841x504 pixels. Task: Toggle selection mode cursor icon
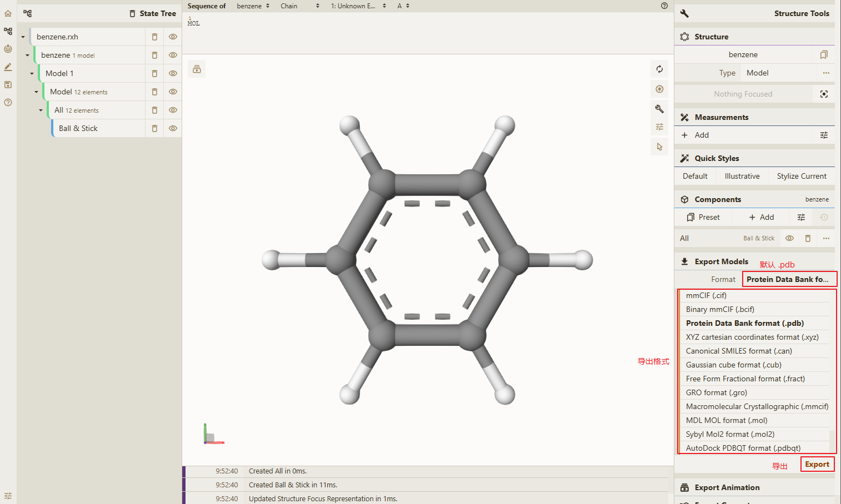[x=659, y=147]
